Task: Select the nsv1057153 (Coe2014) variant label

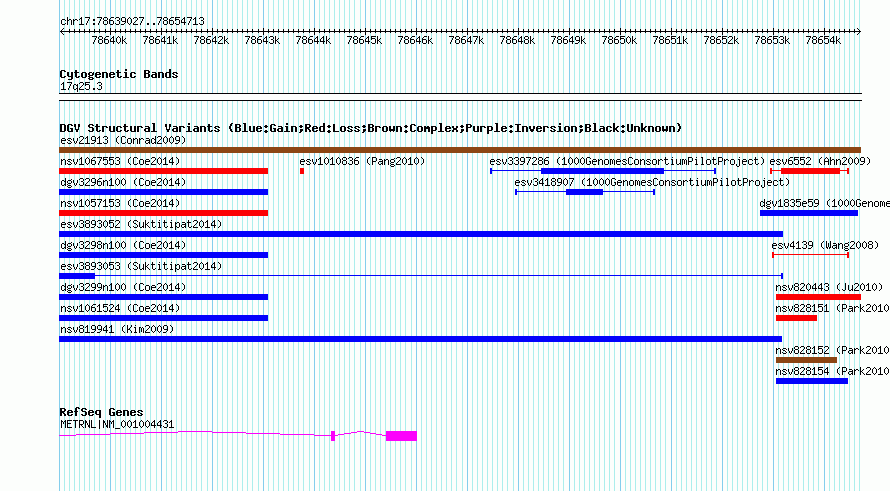Action: coord(120,204)
